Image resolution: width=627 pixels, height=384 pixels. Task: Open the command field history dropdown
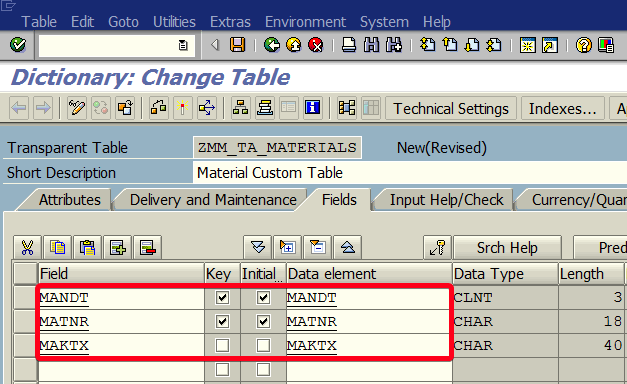coord(183,45)
